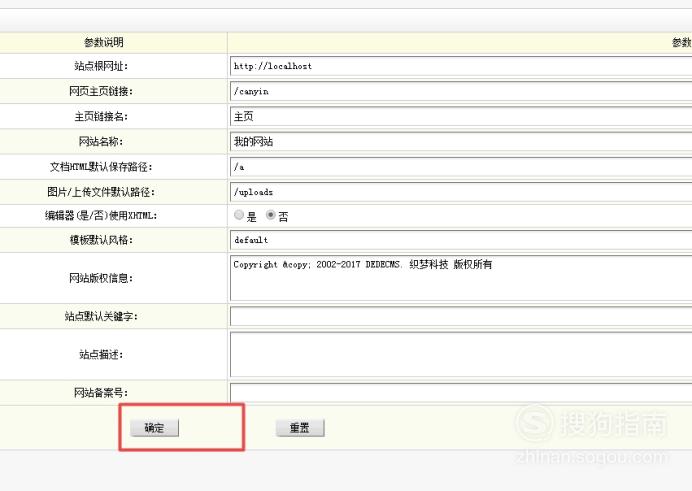Select the 否 radio for XHTML
This screenshot has height=491, width=692.
point(271,215)
